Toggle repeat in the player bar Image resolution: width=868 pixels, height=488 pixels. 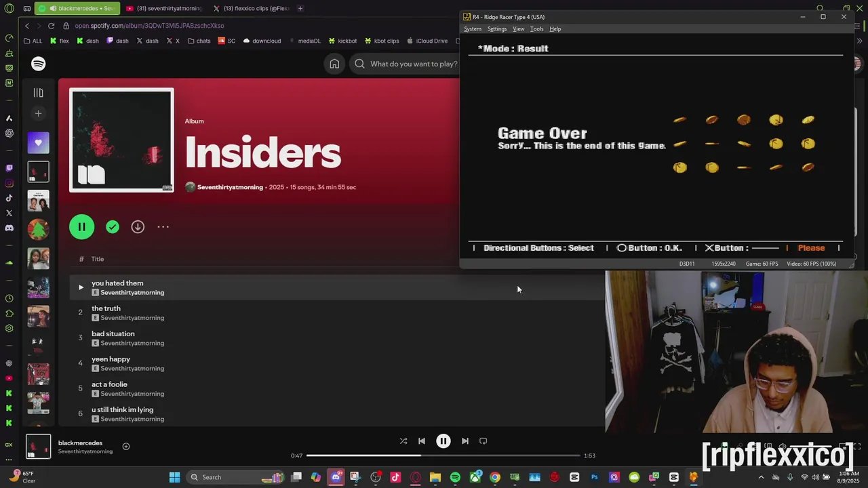(x=484, y=441)
